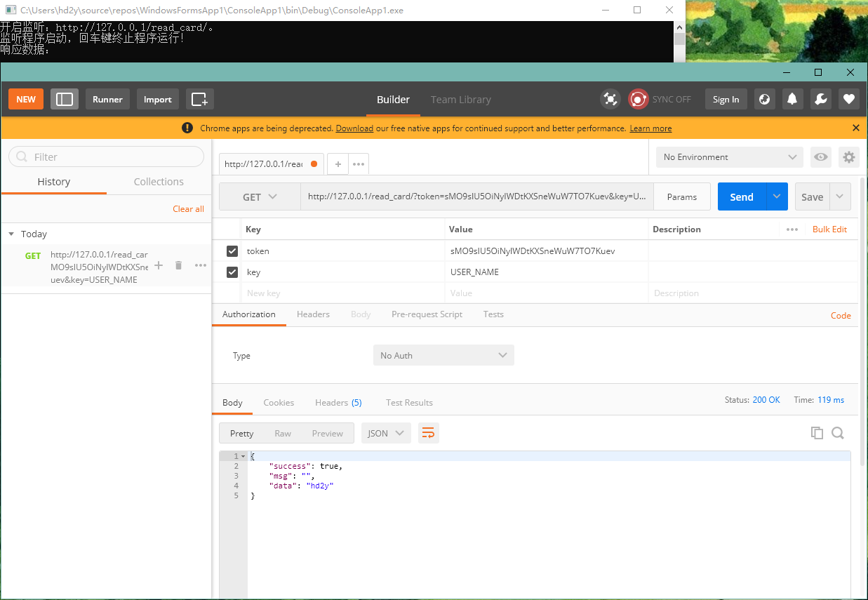The height and width of the screenshot is (600, 868).
Task: Uncheck the key parameter checkbox
Action: (232, 272)
